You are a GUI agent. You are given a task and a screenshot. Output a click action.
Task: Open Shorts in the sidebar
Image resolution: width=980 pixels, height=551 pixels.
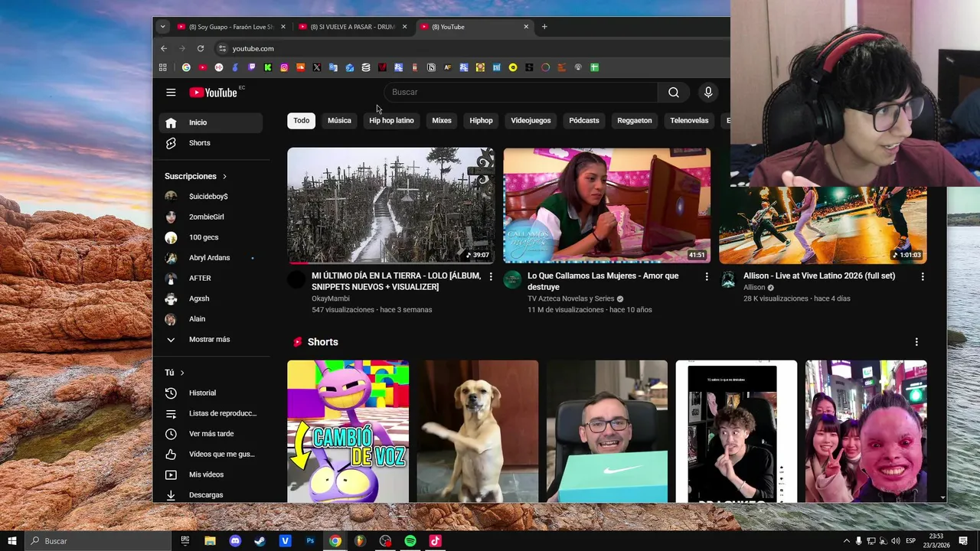tap(211, 143)
